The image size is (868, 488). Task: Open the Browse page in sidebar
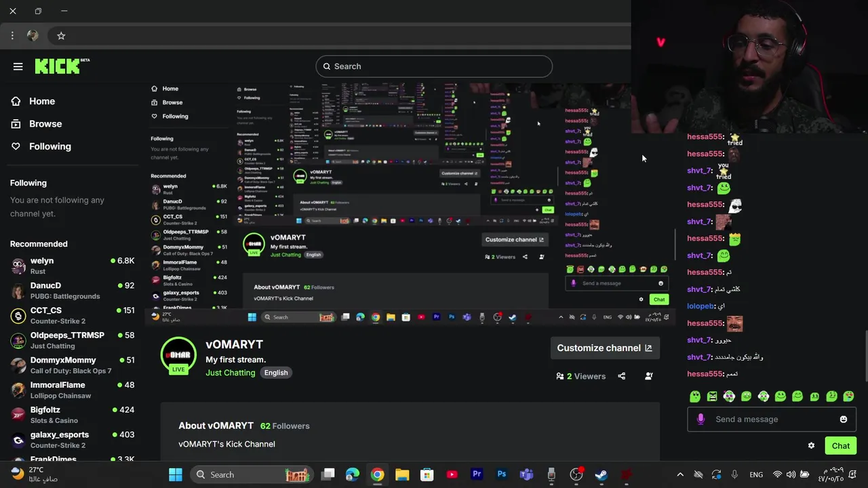45,124
